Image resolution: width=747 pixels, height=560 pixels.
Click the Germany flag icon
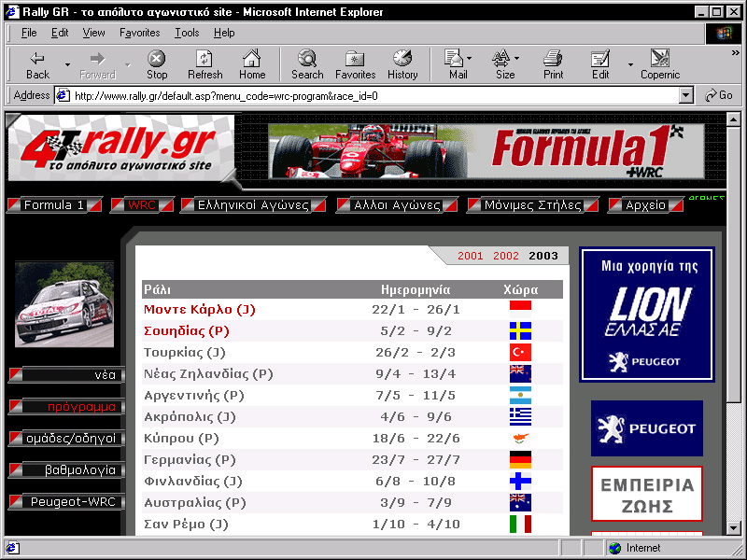point(520,459)
